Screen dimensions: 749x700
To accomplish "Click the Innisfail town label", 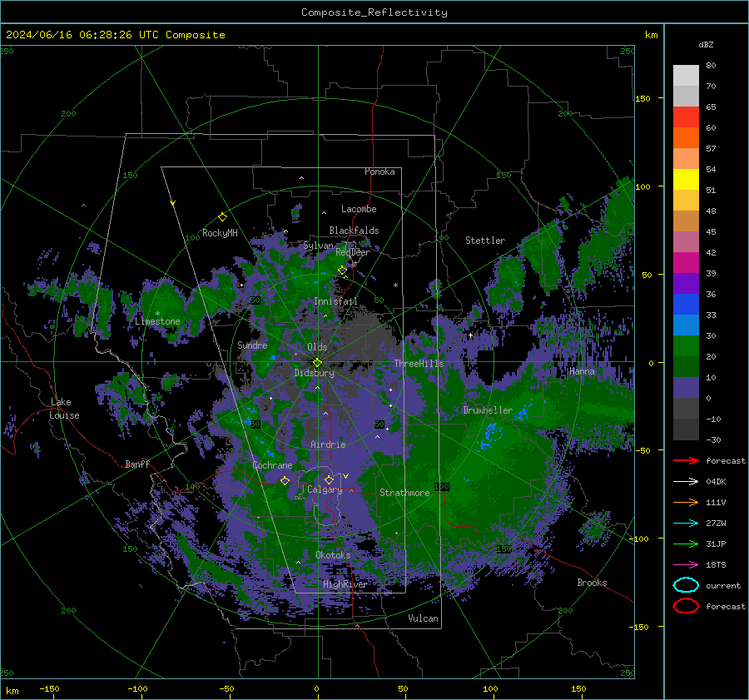I will 335,301.
